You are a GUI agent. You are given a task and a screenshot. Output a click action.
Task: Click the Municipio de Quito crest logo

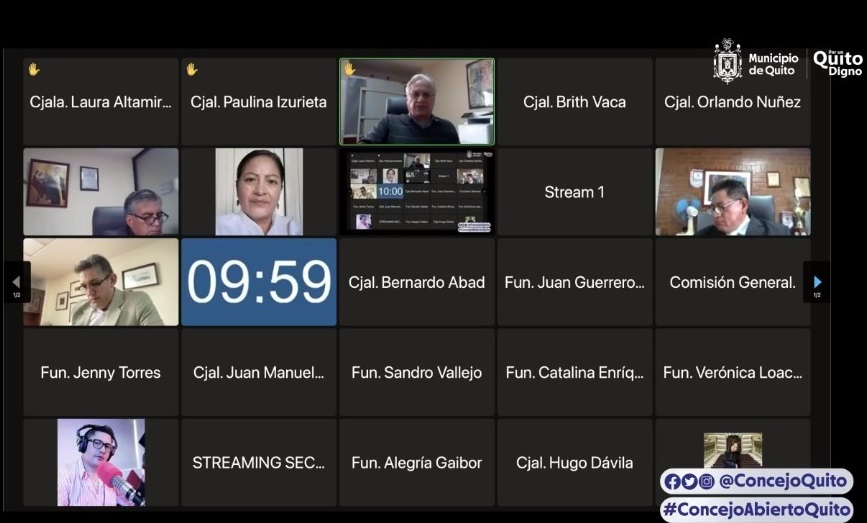coord(728,61)
